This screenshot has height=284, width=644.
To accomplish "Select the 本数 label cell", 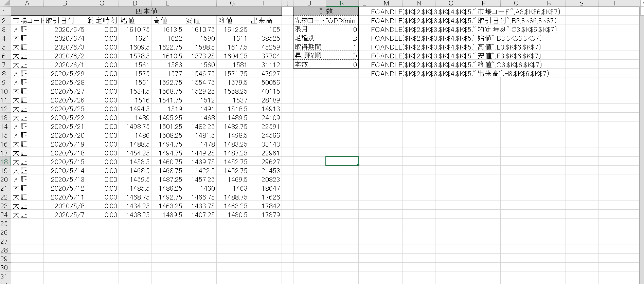I will coord(309,65).
